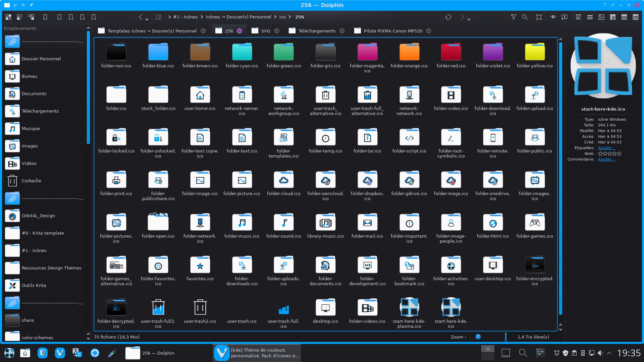Switch to Details view mode
644x362 pixels.
click(x=31, y=17)
